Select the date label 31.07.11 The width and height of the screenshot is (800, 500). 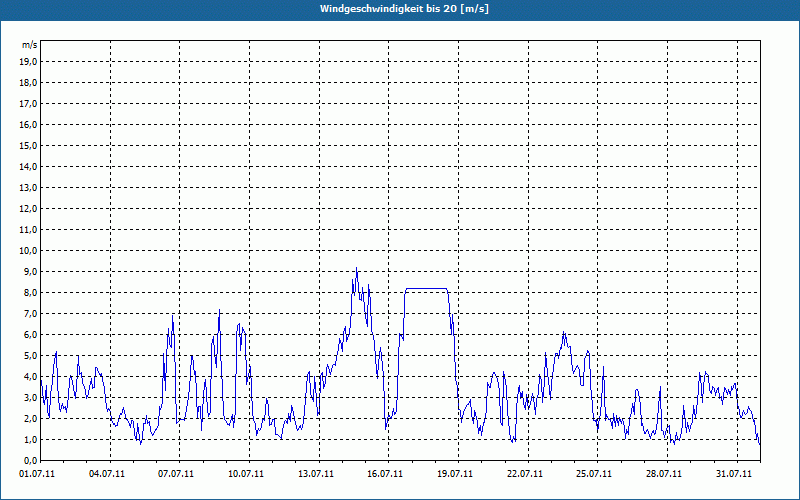(x=733, y=474)
